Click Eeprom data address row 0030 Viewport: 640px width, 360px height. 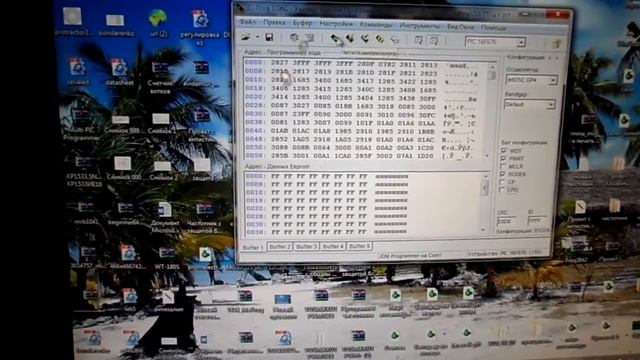255,224
